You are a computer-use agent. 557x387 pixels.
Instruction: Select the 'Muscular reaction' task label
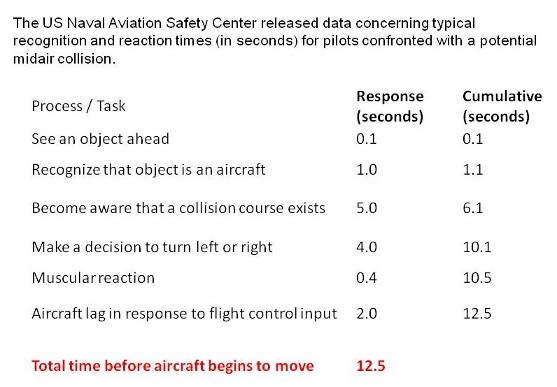tap(93, 278)
